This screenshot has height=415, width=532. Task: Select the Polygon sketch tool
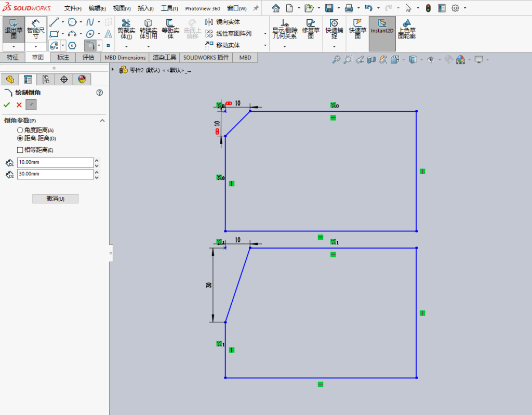coord(72,46)
